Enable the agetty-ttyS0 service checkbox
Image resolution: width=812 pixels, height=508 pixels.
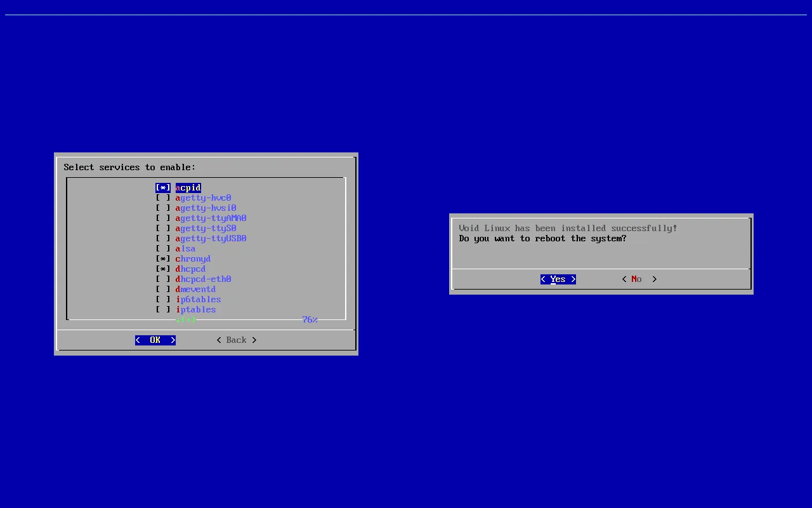(x=163, y=229)
